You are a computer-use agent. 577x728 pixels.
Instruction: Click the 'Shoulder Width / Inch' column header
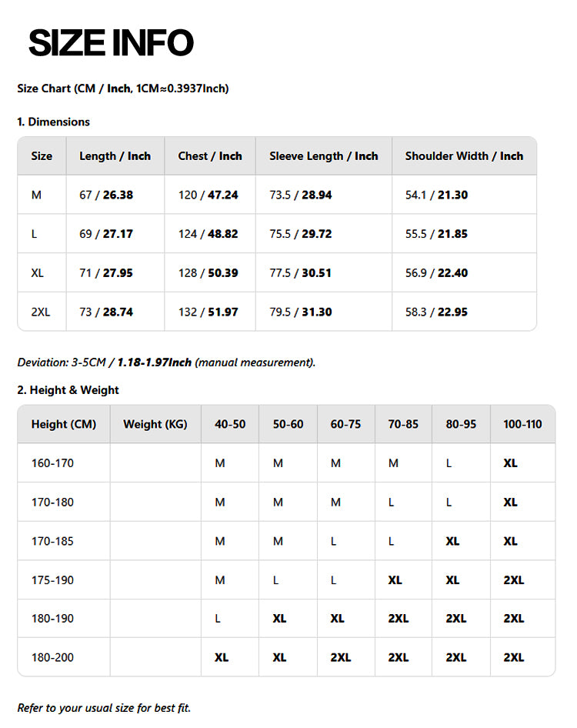coord(464,156)
